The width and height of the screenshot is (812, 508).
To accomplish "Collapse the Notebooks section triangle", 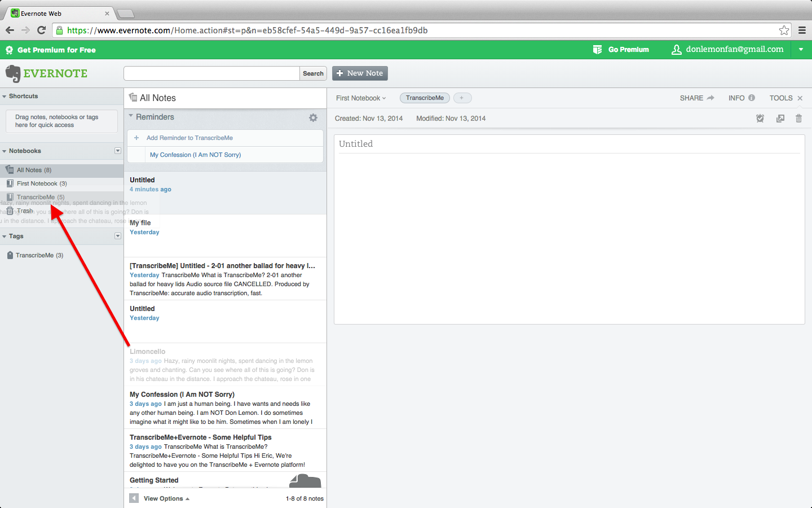I will pos(5,151).
